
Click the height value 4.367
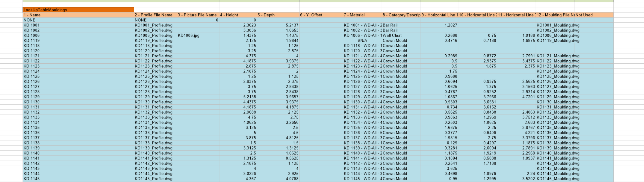[238, 179]
